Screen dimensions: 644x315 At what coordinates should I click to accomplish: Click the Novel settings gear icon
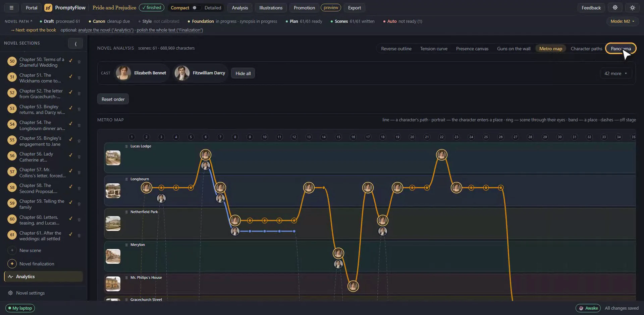(10, 293)
